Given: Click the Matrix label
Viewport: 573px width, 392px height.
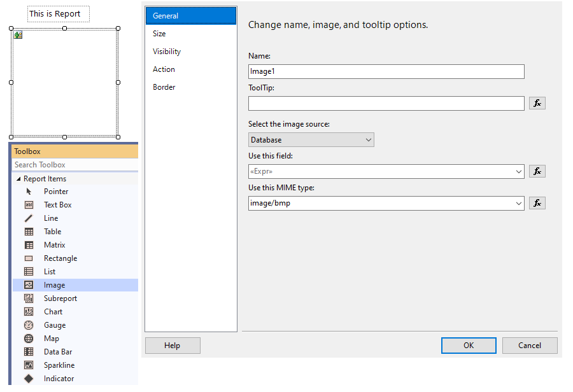Looking at the screenshot, I should [55, 245].
